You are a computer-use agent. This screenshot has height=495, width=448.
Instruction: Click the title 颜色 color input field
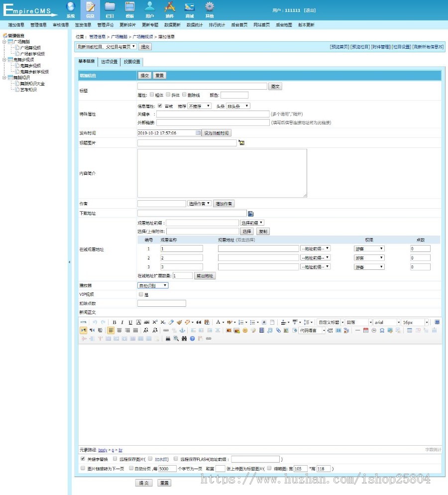(234, 95)
